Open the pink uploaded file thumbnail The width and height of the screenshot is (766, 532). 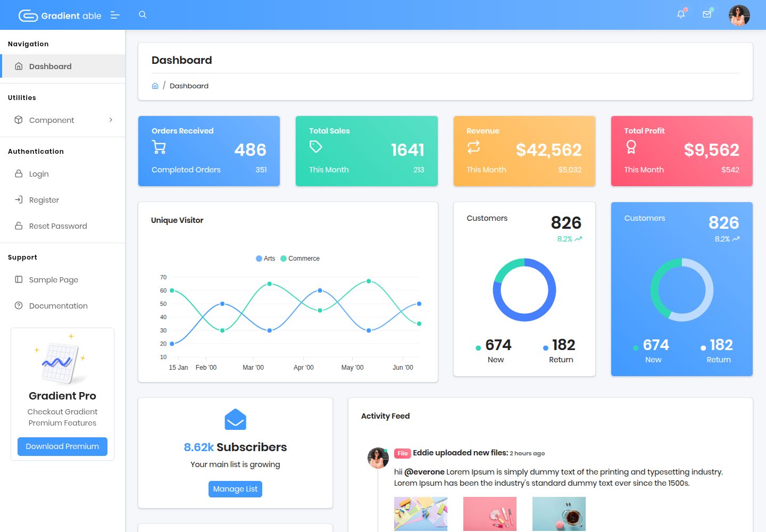[490, 514]
